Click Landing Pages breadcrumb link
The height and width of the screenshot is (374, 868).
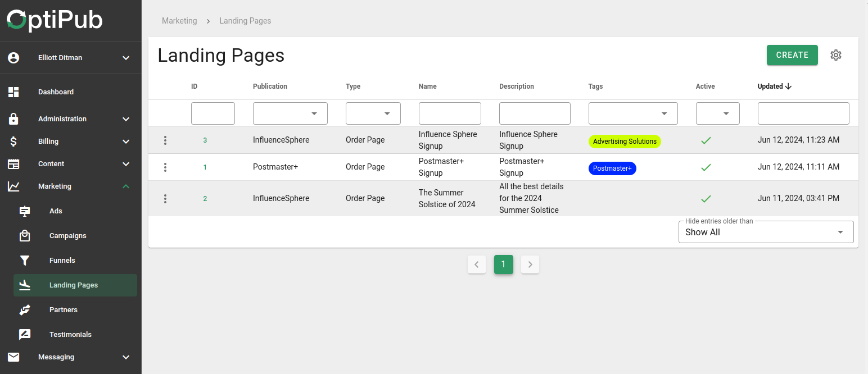click(x=245, y=21)
